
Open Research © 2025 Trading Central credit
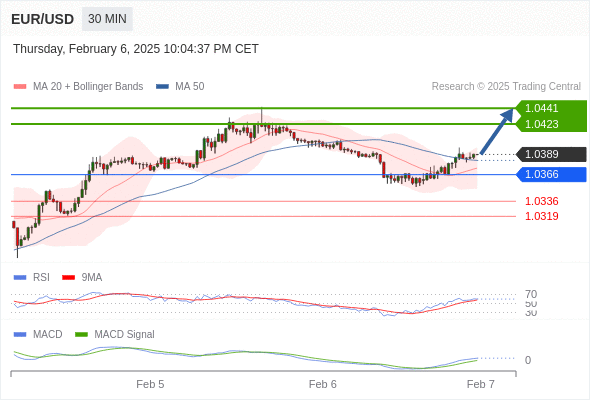pyautogui.click(x=506, y=87)
